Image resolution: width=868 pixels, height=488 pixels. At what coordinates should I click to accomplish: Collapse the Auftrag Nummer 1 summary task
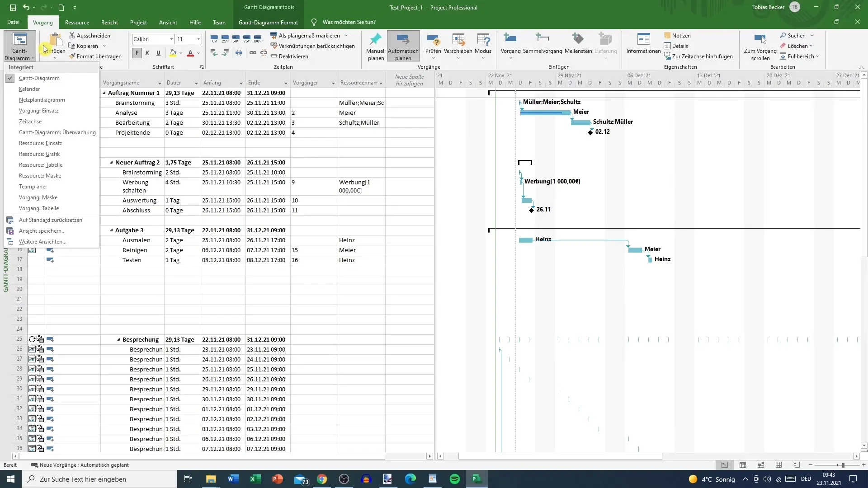pyautogui.click(x=104, y=93)
